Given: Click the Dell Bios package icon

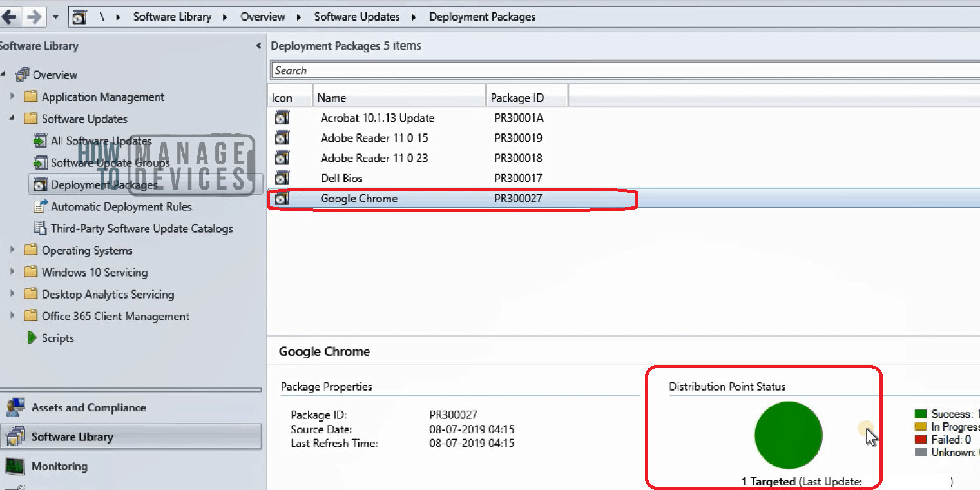Looking at the screenshot, I should pyautogui.click(x=282, y=178).
